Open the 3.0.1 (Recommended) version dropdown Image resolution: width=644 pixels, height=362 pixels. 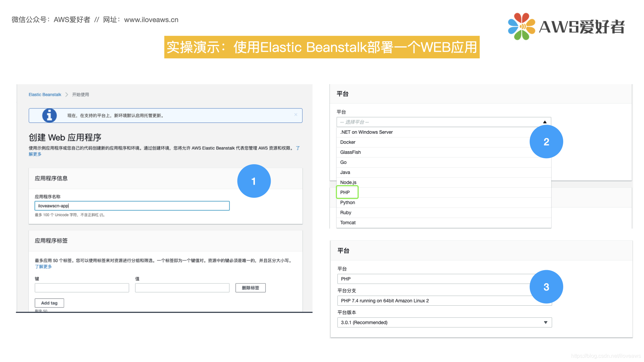(x=444, y=322)
